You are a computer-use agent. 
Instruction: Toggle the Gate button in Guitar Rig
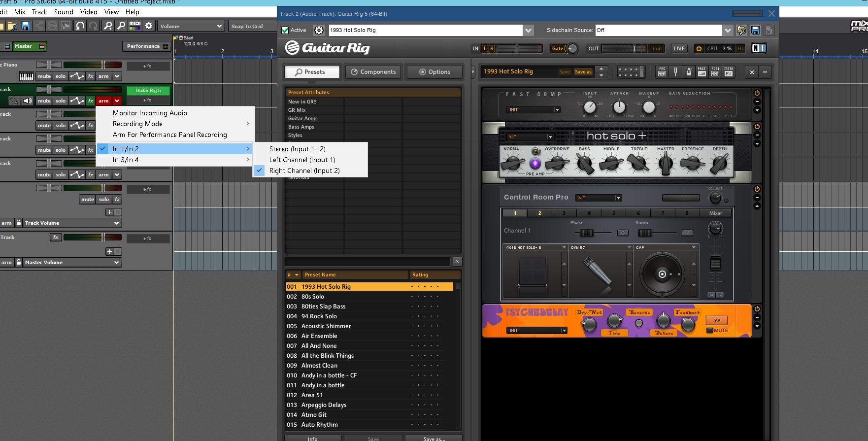click(x=558, y=48)
